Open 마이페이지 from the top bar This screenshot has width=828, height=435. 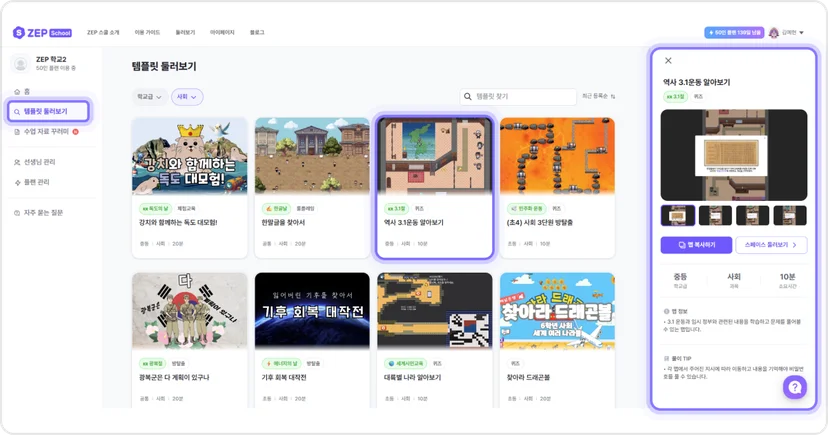222,33
